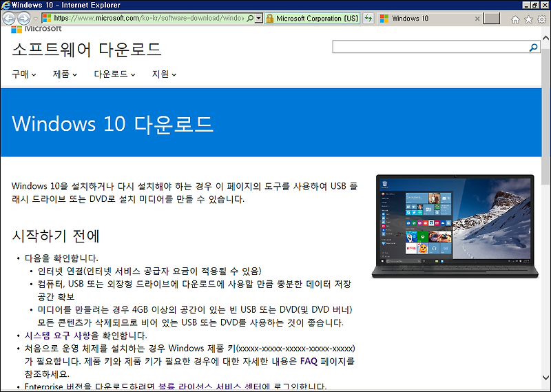Expand the 제품 menu
This screenshot has width=551, height=392.
click(x=65, y=74)
